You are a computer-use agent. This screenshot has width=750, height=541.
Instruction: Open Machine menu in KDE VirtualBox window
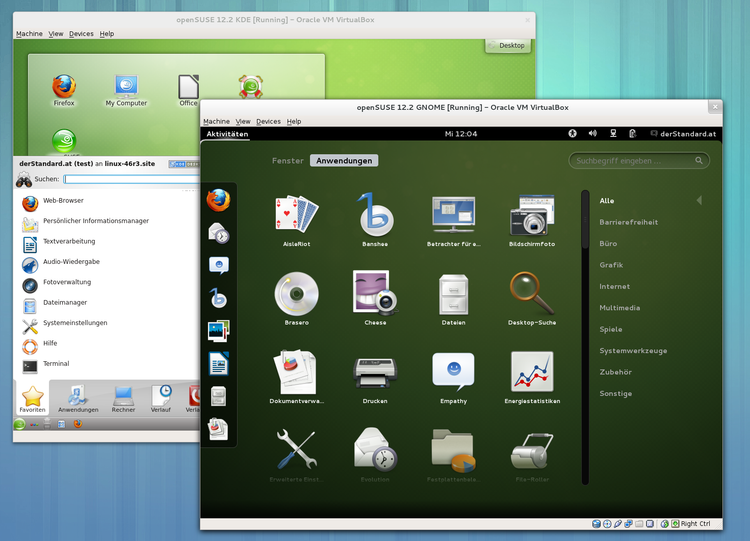[29, 33]
